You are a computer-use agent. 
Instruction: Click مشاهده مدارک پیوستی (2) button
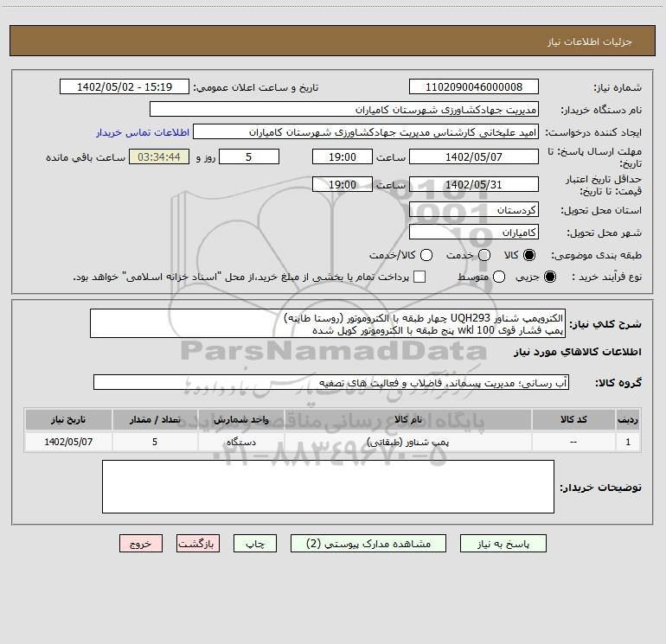coord(368,544)
